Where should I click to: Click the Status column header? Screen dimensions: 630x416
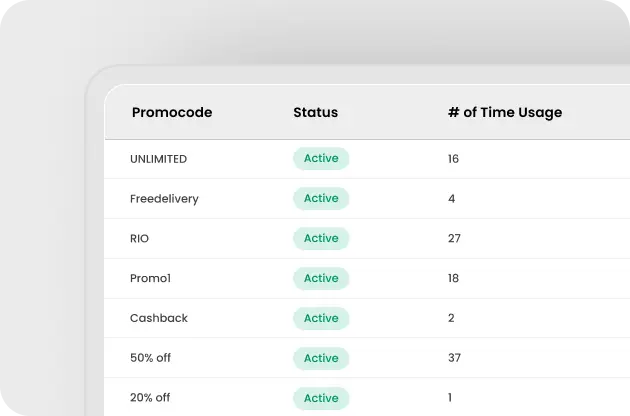click(315, 112)
